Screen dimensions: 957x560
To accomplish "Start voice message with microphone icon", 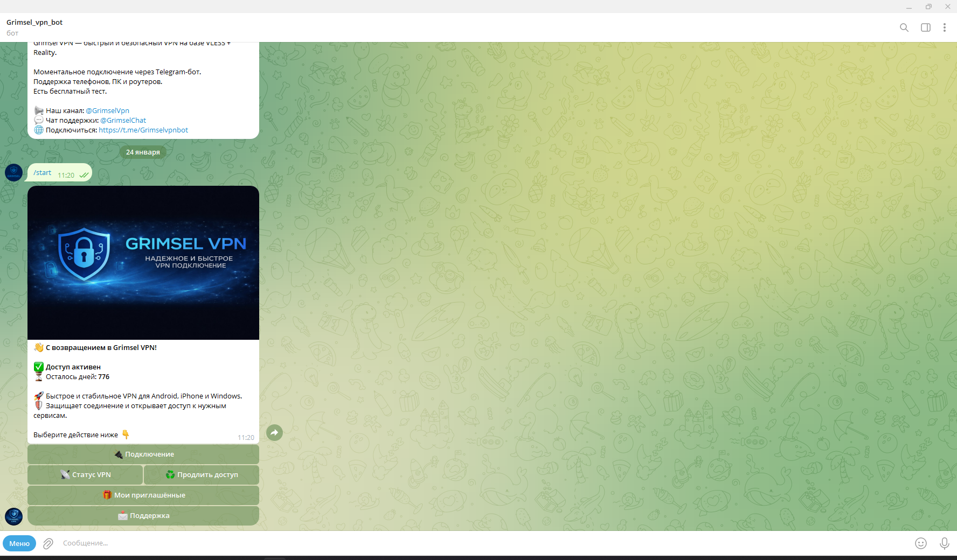I will [x=945, y=543].
